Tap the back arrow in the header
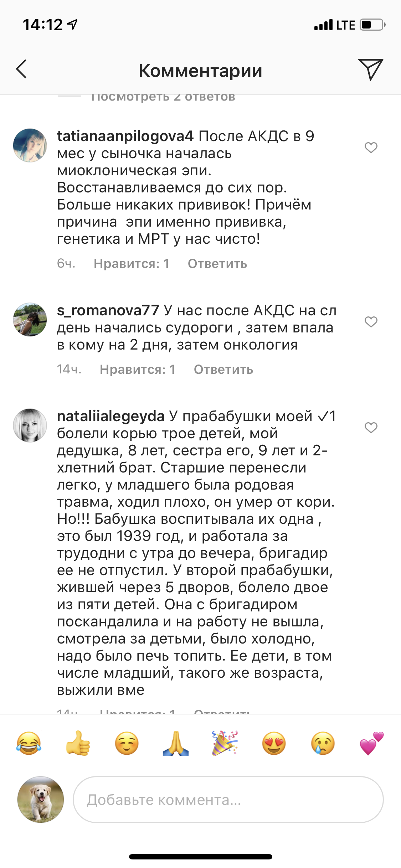 (x=22, y=69)
